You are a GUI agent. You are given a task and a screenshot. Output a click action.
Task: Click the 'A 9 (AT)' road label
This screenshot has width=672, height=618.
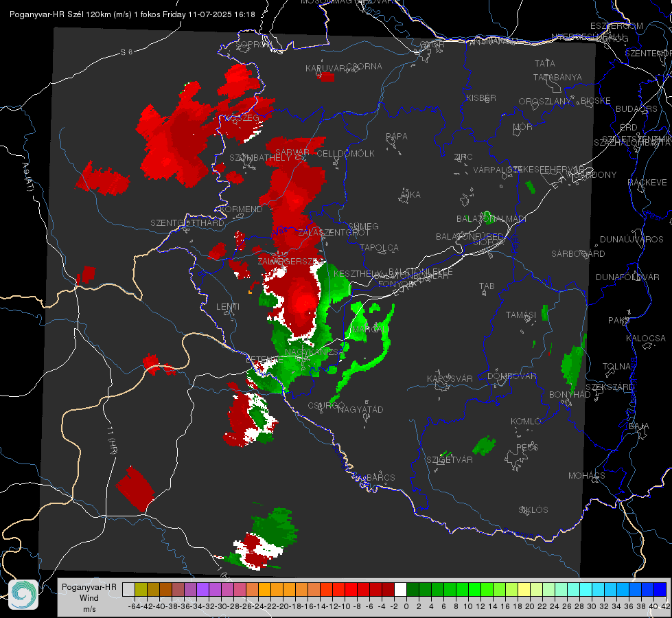click(x=27, y=177)
